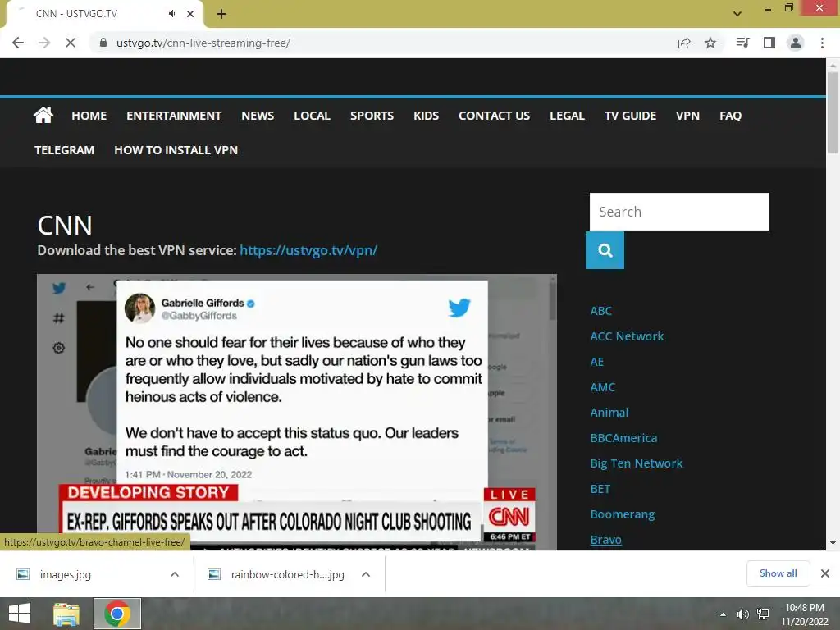Screen dimensions: 840x630
Task: Open the Boomerang channel link
Action: click(x=623, y=514)
